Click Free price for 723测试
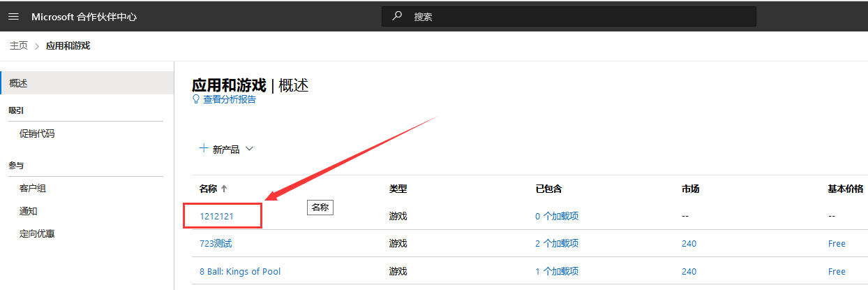The height and width of the screenshot is (290, 868). coord(837,244)
